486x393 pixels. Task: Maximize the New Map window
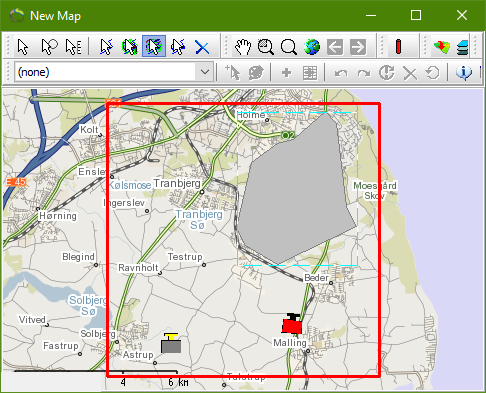(x=416, y=15)
